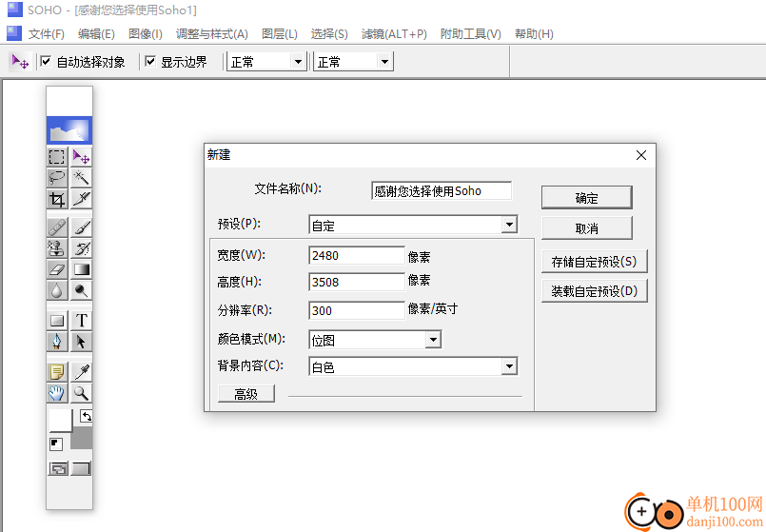This screenshot has height=532, width=766.
Task: Select the Path Selection arrow tool
Action: [81, 342]
